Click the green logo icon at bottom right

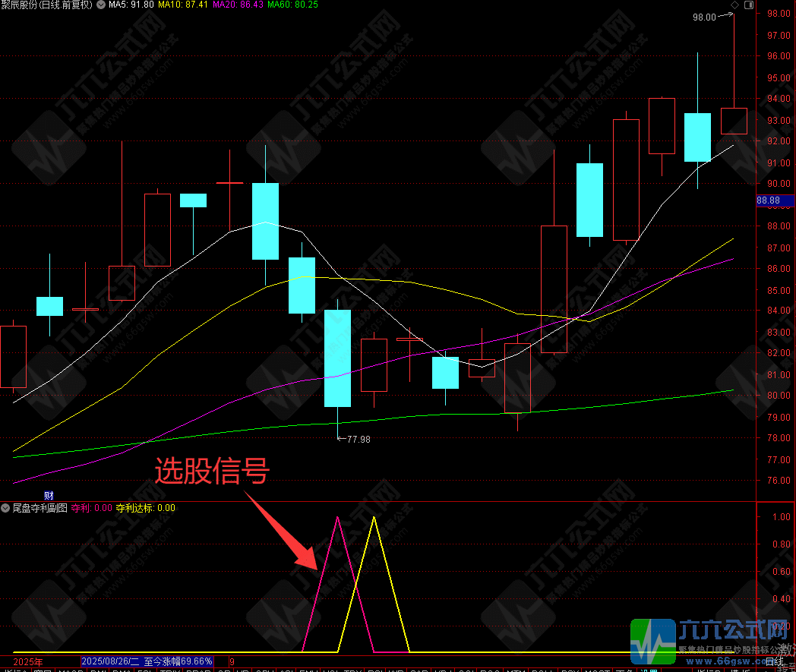[653, 641]
